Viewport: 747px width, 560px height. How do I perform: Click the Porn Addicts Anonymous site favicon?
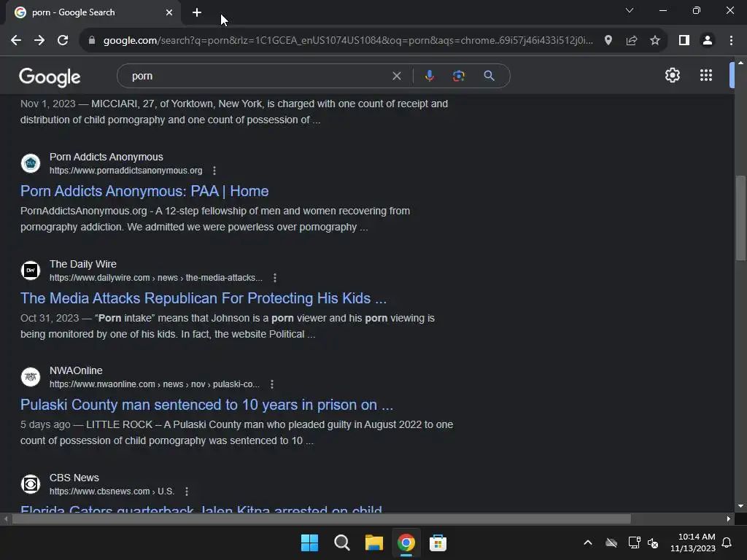click(x=31, y=163)
